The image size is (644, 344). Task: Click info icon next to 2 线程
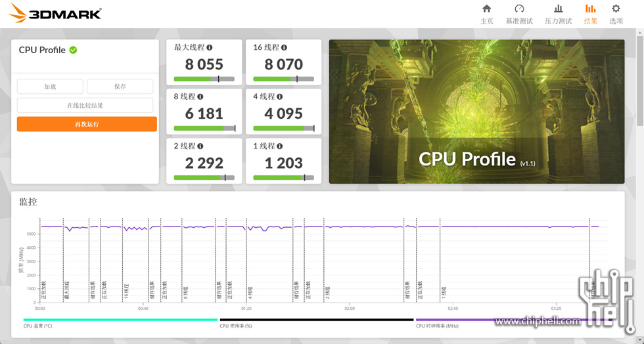click(200, 146)
